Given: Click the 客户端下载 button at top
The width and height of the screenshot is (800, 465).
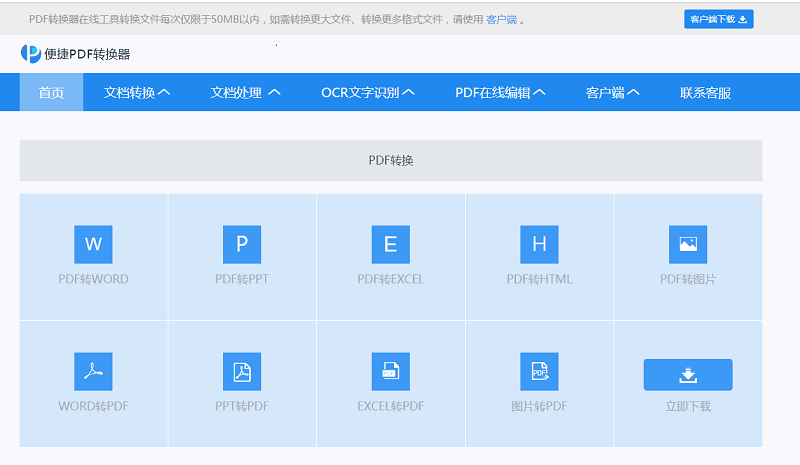Looking at the screenshot, I should [718, 19].
